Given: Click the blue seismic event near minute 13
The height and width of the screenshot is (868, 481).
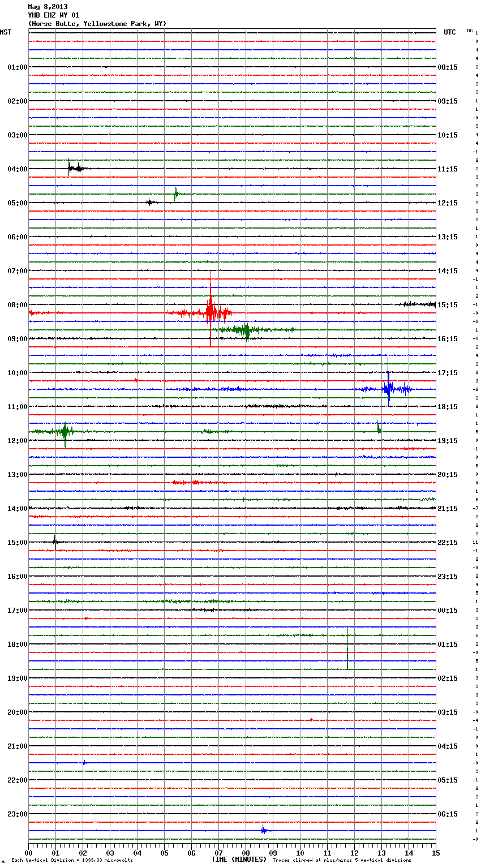Looking at the screenshot, I should tap(389, 388).
